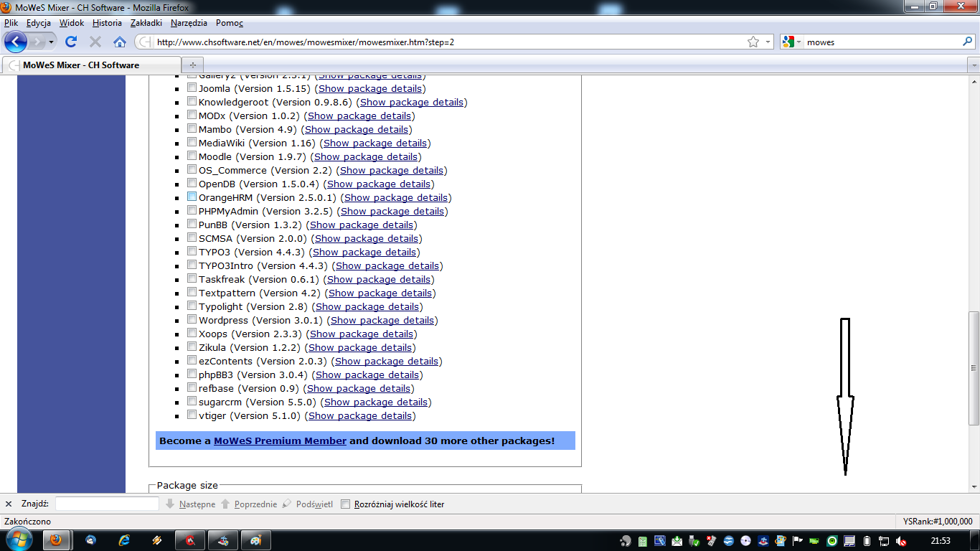This screenshot has height=551, width=980.
Task: Click Safely Remove Hardware tray icon
Action: pos(694,541)
